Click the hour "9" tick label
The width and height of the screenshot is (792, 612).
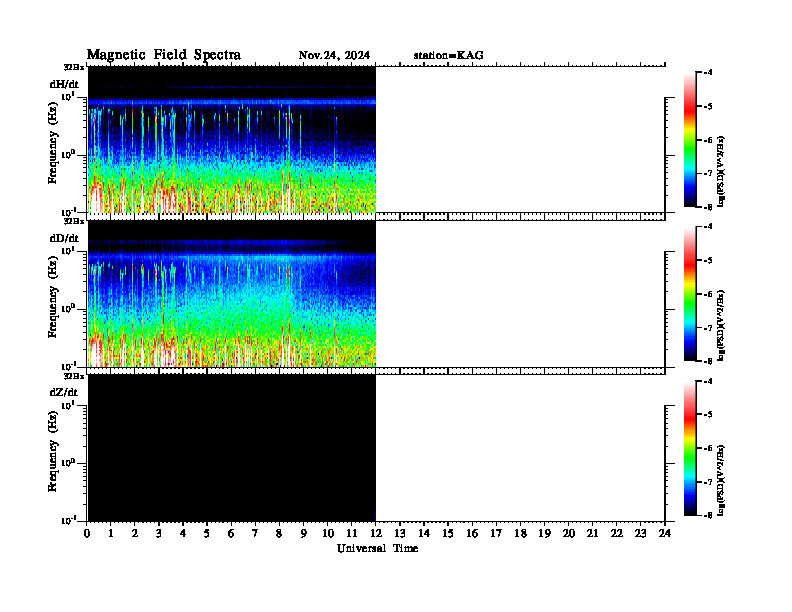pyautogui.click(x=304, y=533)
